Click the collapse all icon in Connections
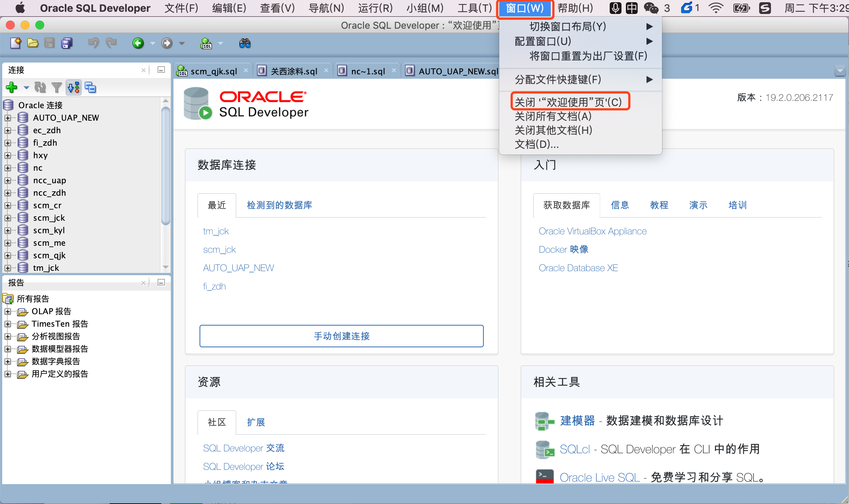This screenshot has height=504, width=849. pos(90,88)
